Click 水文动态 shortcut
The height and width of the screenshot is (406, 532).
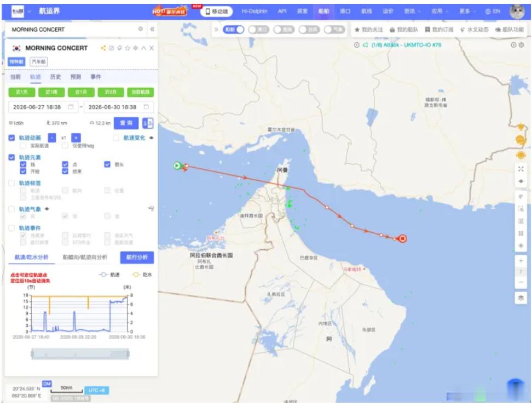click(x=475, y=30)
